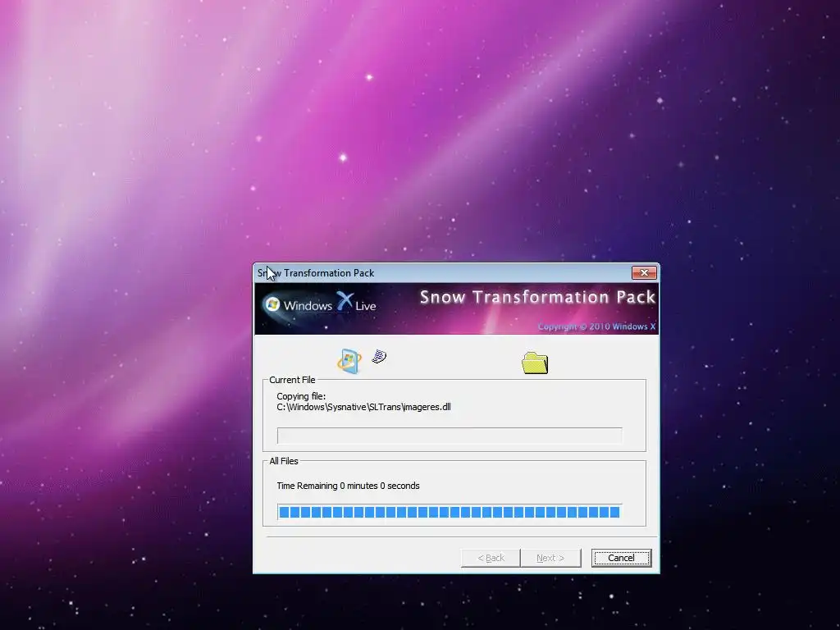
Task: Click the Copyright 2010 Windows X text
Action: tap(597, 326)
